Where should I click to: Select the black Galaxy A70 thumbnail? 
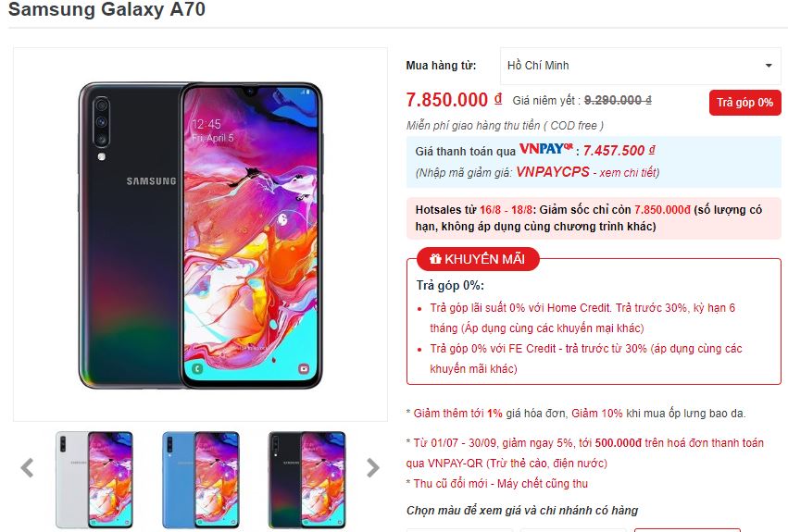(x=307, y=479)
